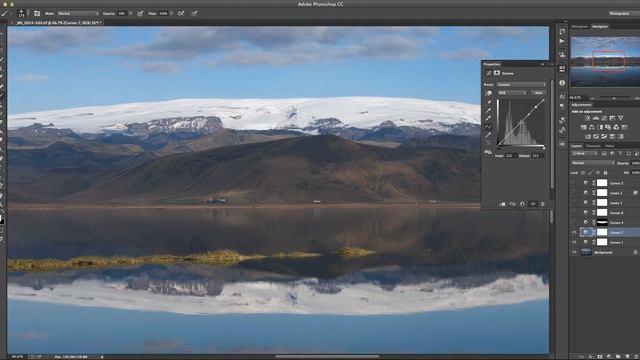Switch to the Histogram tab
The width and height of the screenshot is (640, 360).
click(580, 27)
